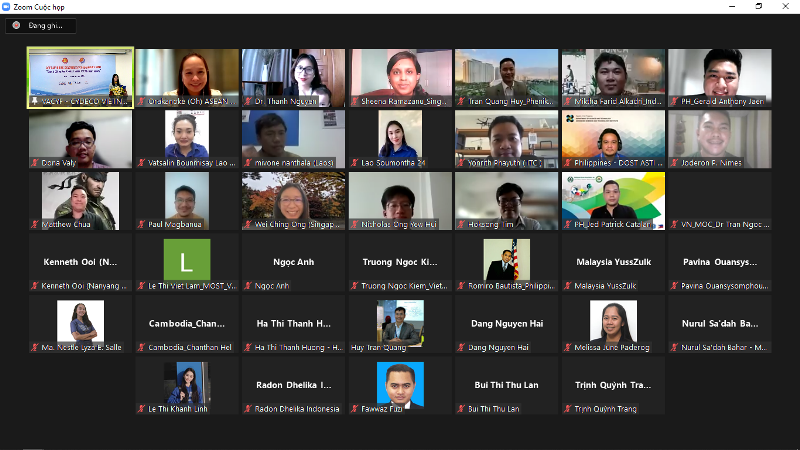Image resolution: width=800 pixels, height=450 pixels.
Task: Click muted mic icon beside Dona Valy
Action: click(35, 162)
